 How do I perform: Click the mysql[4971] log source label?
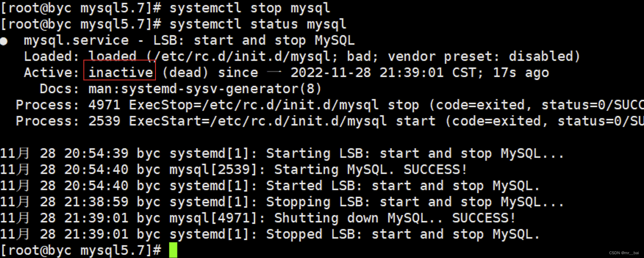point(213,218)
